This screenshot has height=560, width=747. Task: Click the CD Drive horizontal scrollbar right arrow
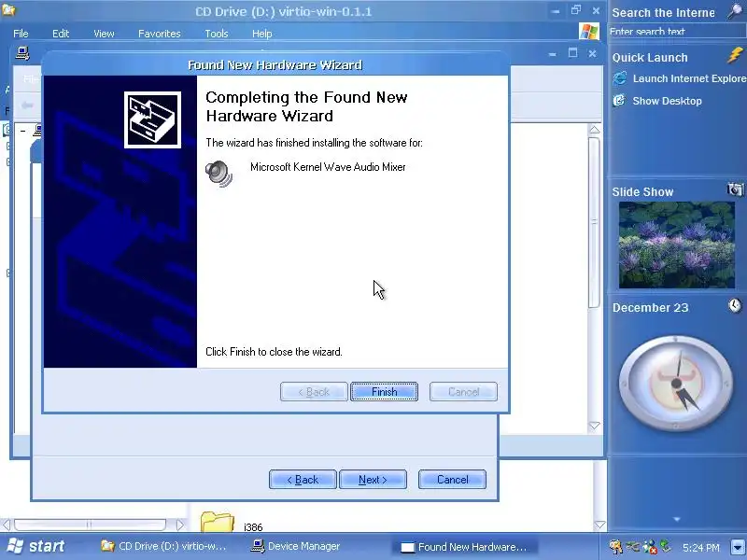tap(180, 525)
